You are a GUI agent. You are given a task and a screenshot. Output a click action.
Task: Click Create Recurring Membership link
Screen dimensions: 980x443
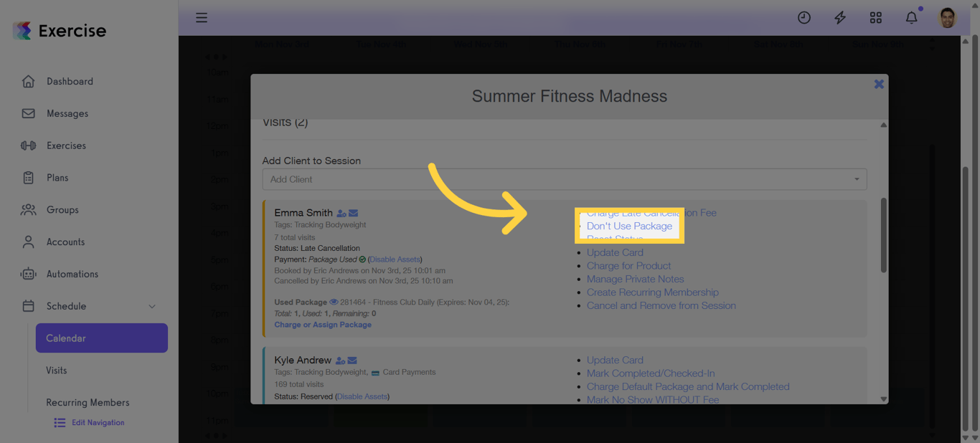[652, 292]
